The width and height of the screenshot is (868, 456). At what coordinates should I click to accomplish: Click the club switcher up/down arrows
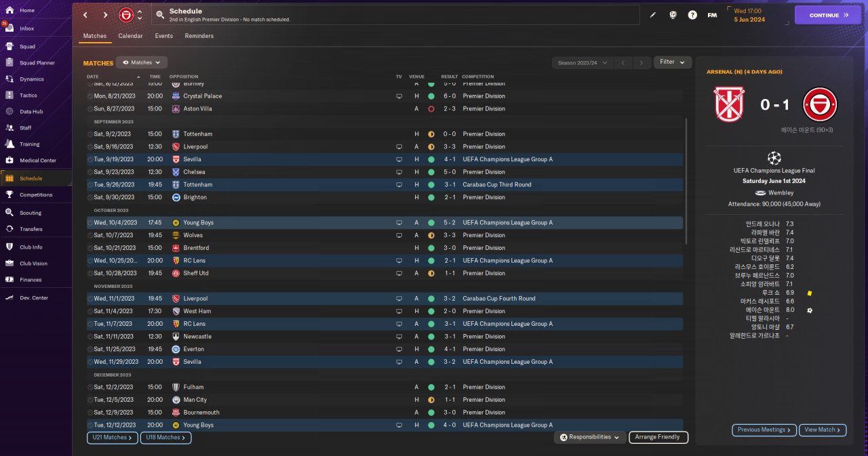coord(140,15)
